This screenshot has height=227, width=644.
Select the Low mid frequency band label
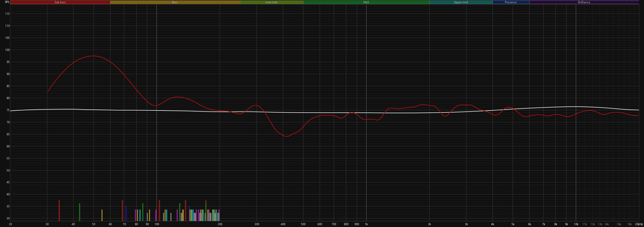click(271, 2)
